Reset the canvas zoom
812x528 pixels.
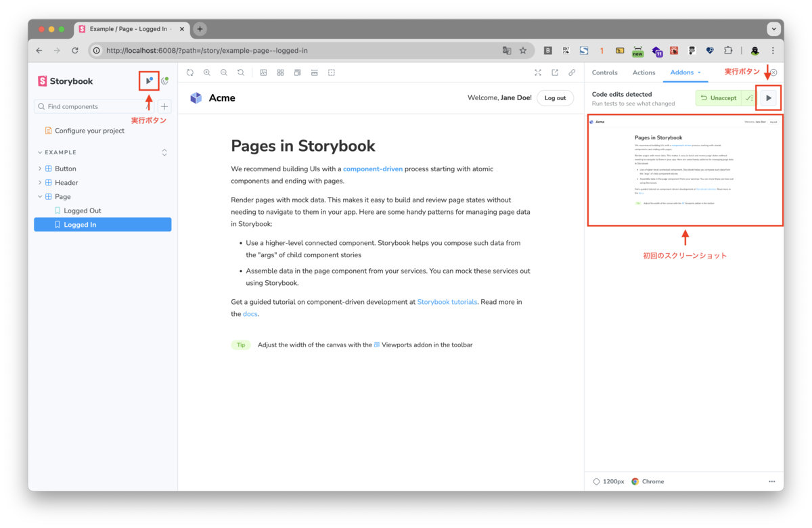[241, 72]
